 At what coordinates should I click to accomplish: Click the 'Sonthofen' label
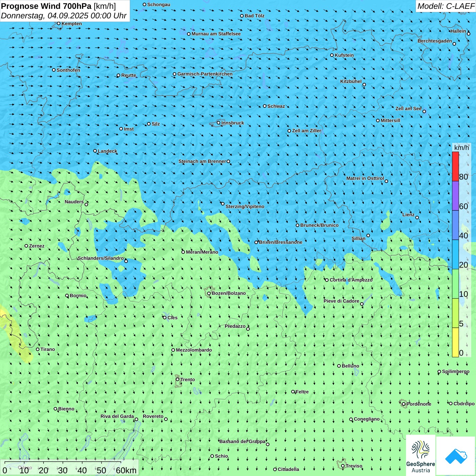pyautogui.click(x=69, y=70)
